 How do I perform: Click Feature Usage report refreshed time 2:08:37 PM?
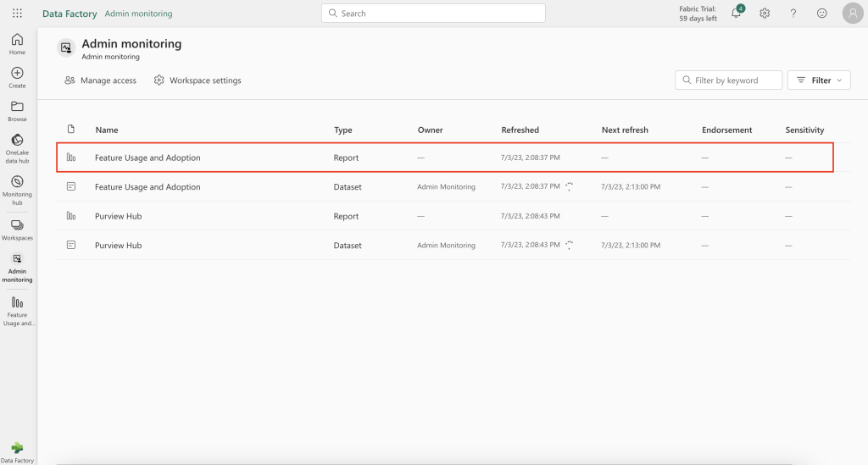(x=531, y=158)
